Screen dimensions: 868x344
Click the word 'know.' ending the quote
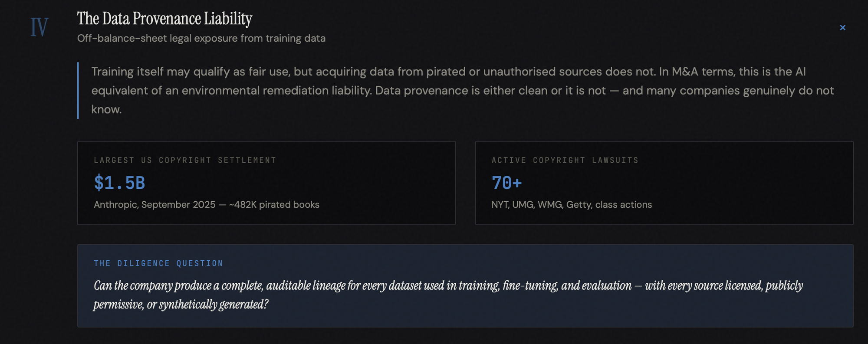tap(106, 109)
